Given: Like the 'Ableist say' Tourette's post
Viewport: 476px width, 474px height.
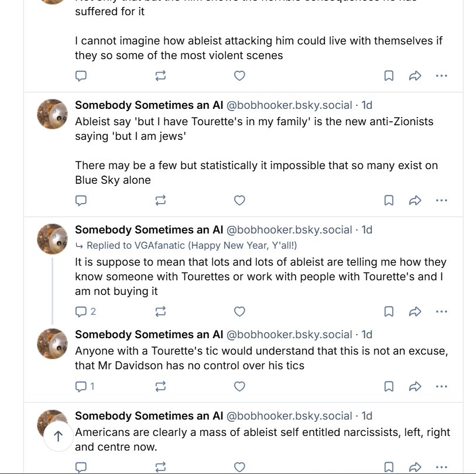Looking at the screenshot, I should click(x=239, y=201).
